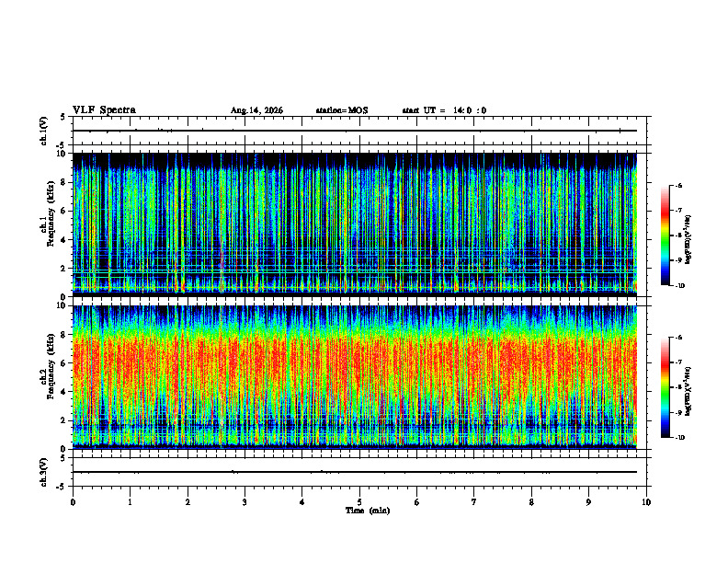Click the 'Time (min)' axis label
The image size is (728, 563).
pos(368,511)
